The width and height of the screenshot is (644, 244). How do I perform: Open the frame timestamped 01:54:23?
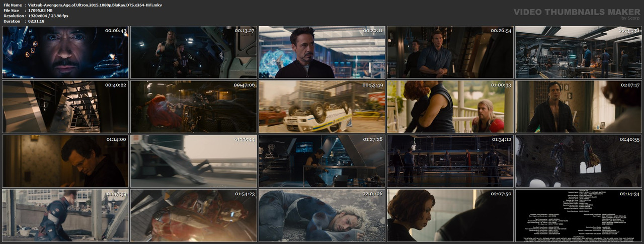click(194, 215)
